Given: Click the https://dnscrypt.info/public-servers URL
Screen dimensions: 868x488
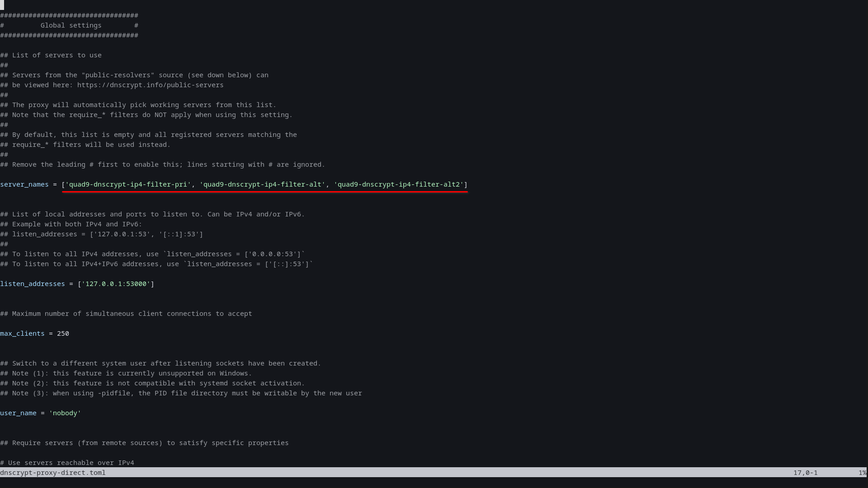Looking at the screenshot, I should tap(150, 85).
